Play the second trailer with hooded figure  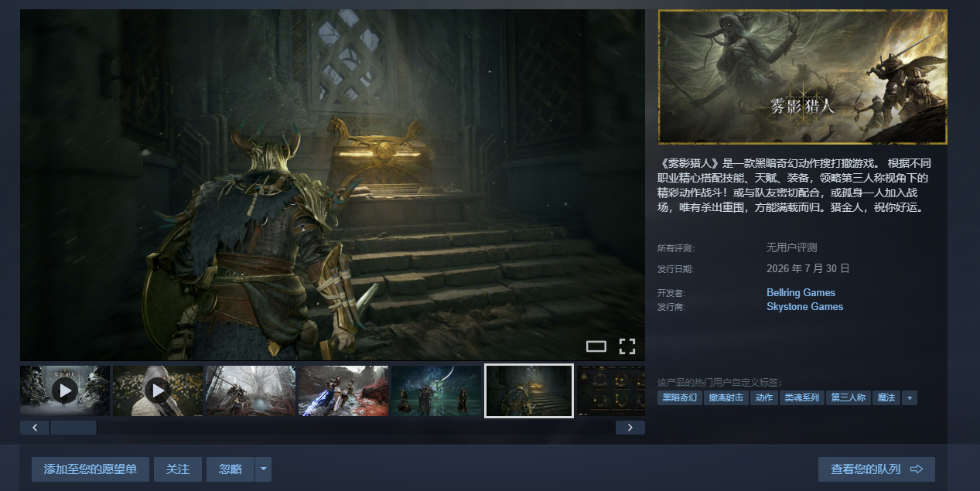pos(158,391)
